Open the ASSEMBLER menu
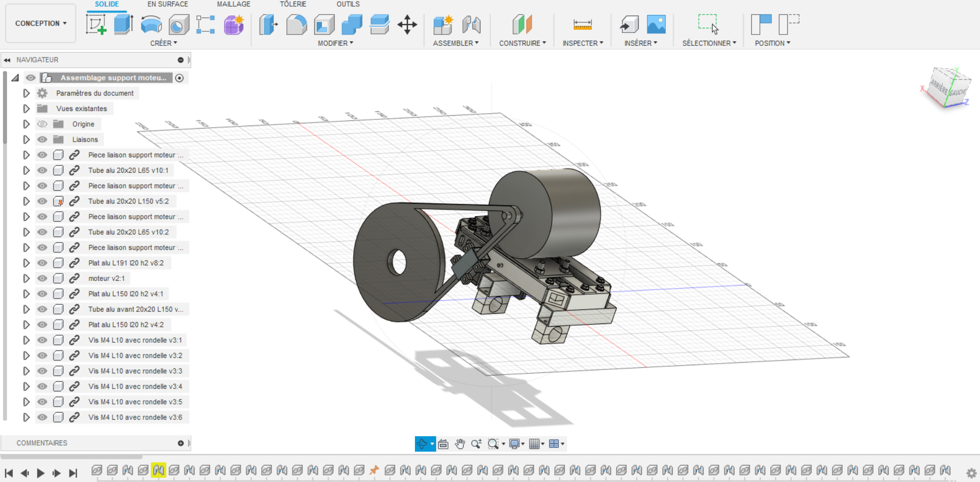Screen dimensions: 980x482 pyautogui.click(x=456, y=43)
